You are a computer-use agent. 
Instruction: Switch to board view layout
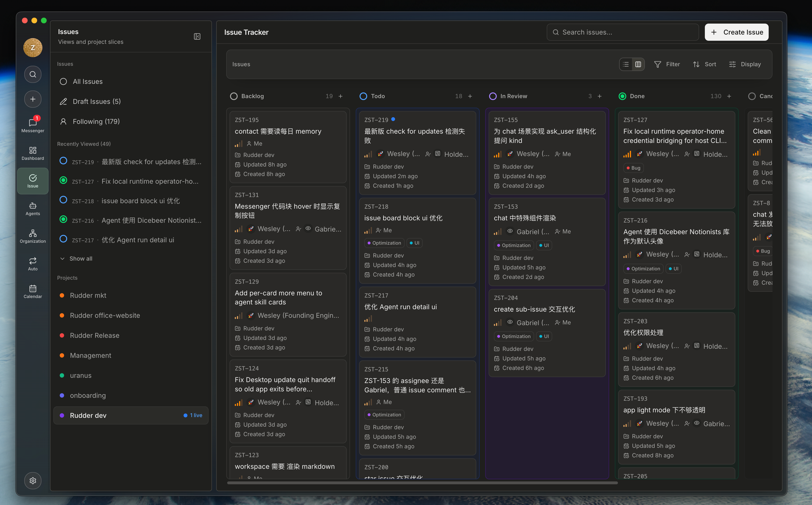pos(638,64)
